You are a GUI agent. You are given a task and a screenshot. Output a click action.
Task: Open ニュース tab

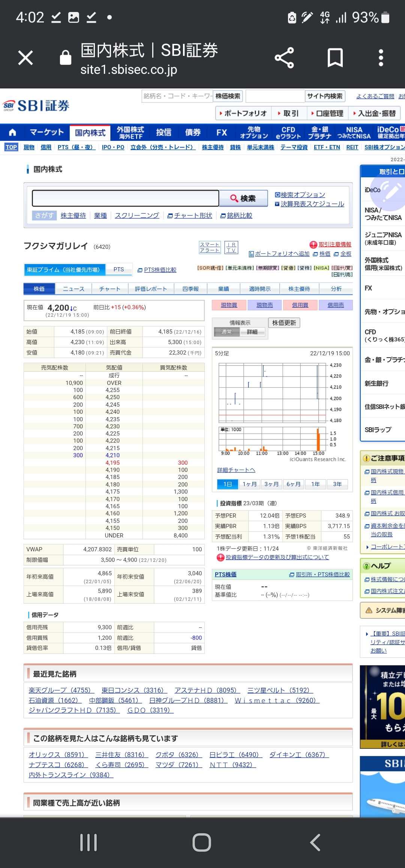73,289
